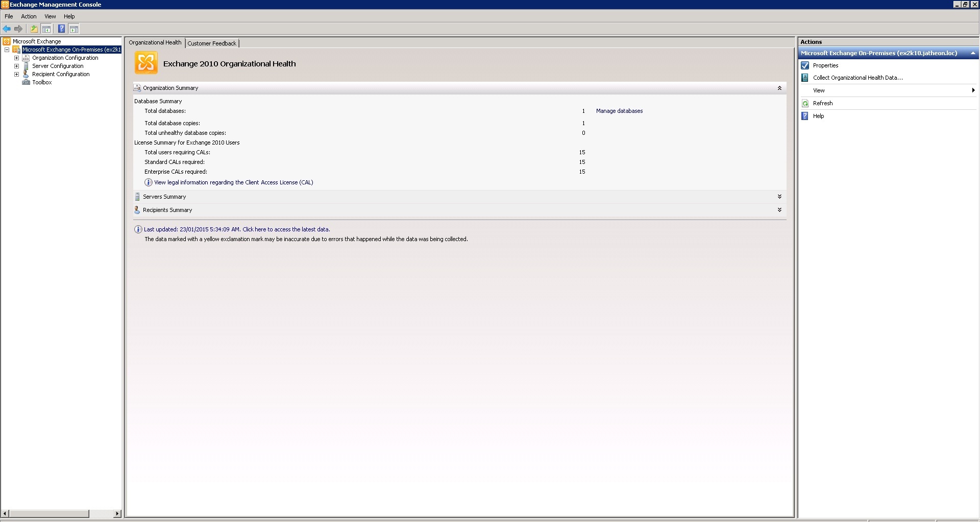The width and height of the screenshot is (980, 522).
Task: Expand the Servers Summary section chevron
Action: [x=779, y=197]
